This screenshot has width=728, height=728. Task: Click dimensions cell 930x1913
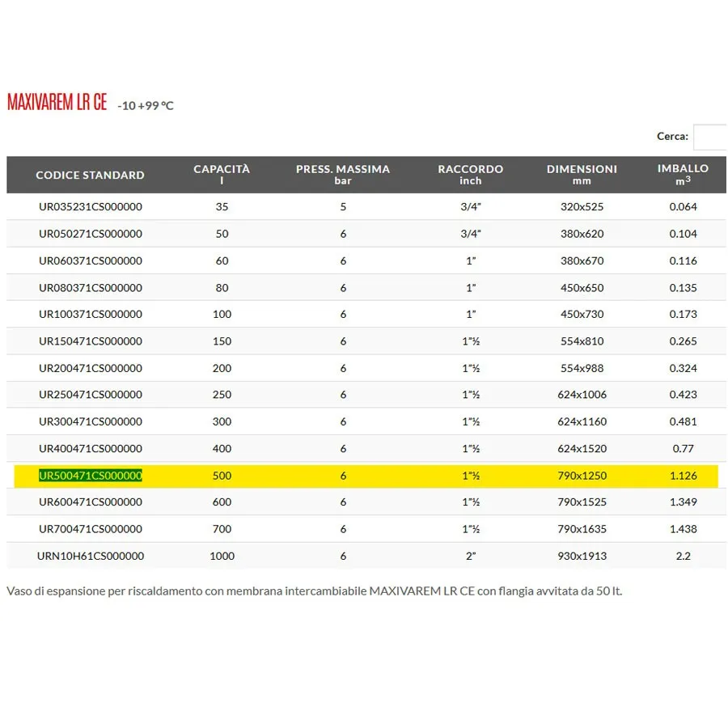[582, 555]
